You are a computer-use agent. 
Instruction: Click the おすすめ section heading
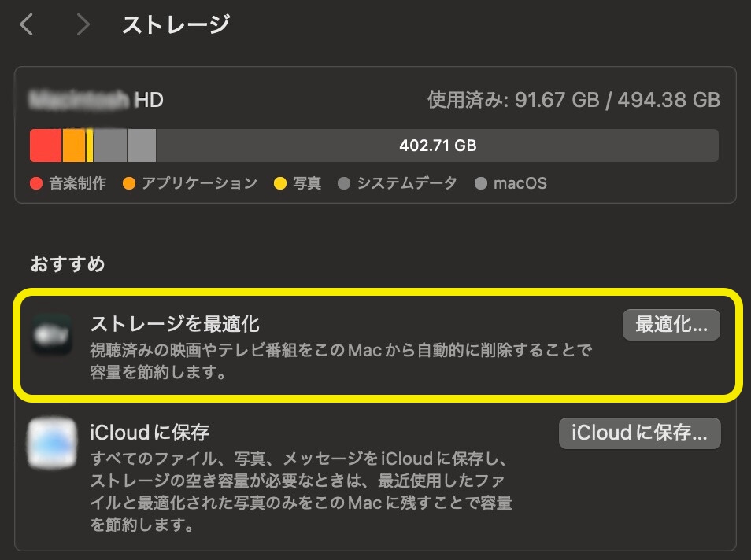tap(68, 264)
